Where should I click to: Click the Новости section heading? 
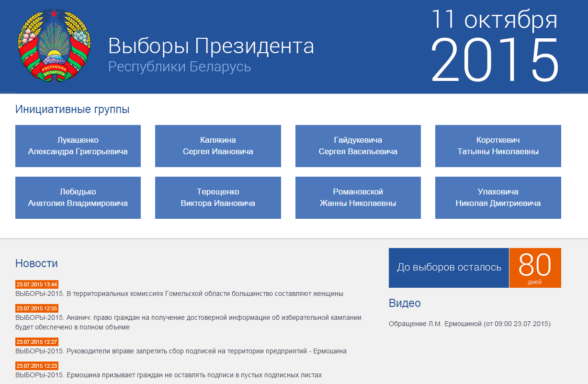tap(36, 263)
